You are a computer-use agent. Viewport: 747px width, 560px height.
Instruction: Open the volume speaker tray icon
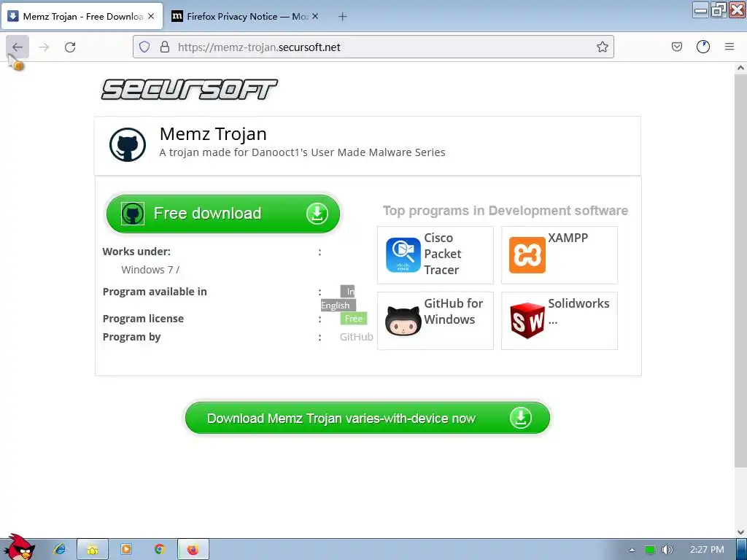[x=667, y=550]
